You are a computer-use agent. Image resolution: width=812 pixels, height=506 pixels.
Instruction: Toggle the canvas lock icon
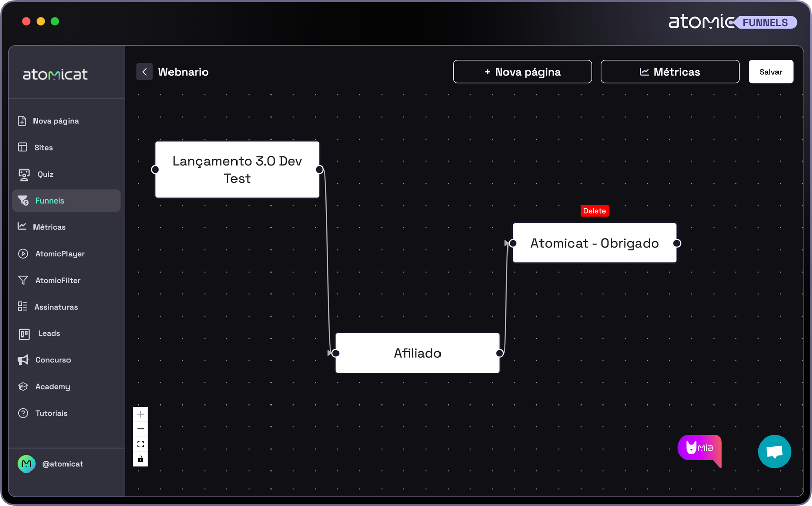[x=141, y=459]
